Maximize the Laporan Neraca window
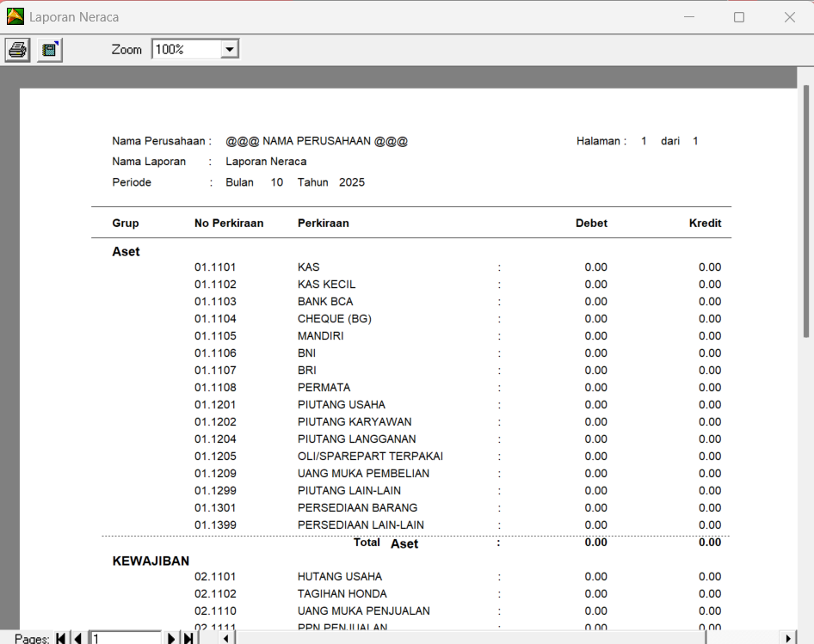 (x=738, y=17)
